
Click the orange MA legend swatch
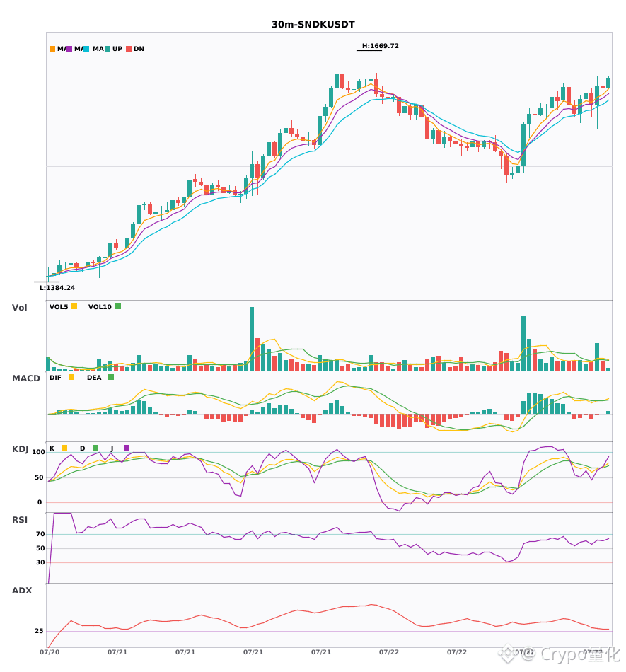[x=52, y=49]
